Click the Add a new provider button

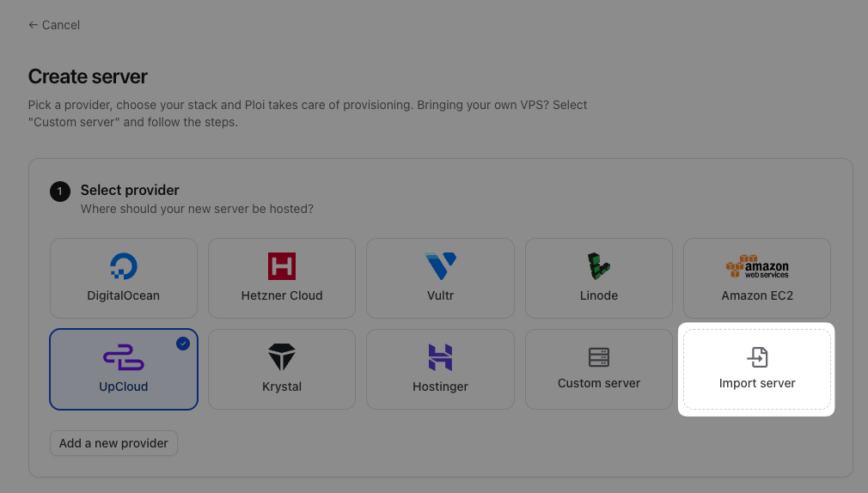113,443
